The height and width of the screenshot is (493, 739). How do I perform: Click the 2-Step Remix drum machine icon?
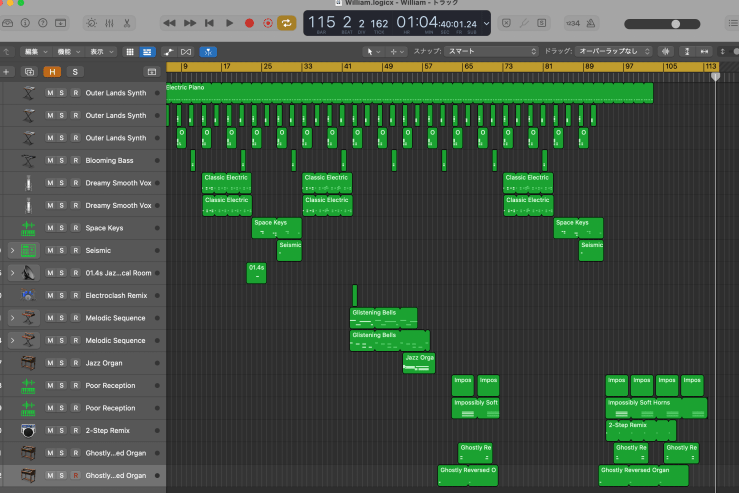click(28, 430)
